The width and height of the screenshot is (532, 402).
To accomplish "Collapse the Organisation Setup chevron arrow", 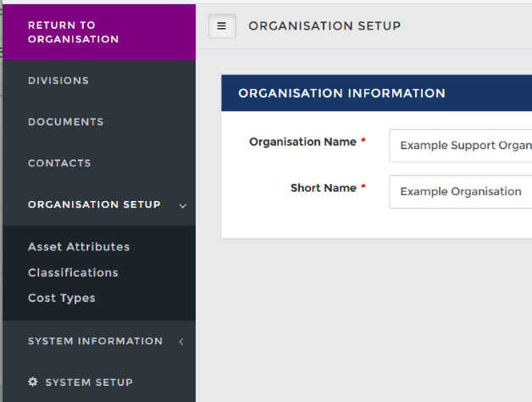I will tap(182, 205).
